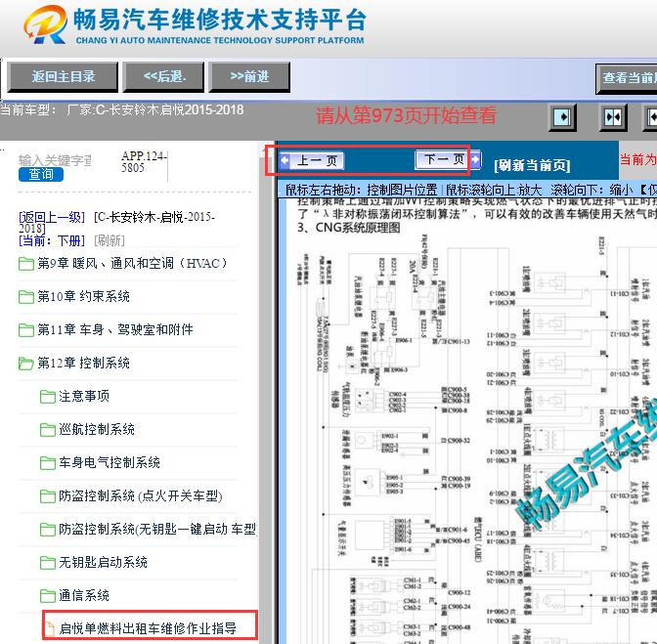
Task: Open 启悦单燃料出租车维修作业指导 document
Action: tap(148, 628)
